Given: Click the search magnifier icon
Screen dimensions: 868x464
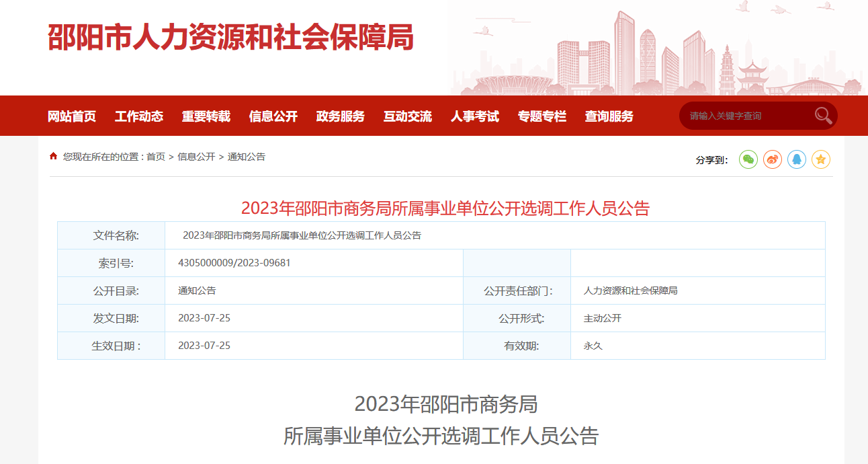Looking at the screenshot, I should tap(823, 116).
